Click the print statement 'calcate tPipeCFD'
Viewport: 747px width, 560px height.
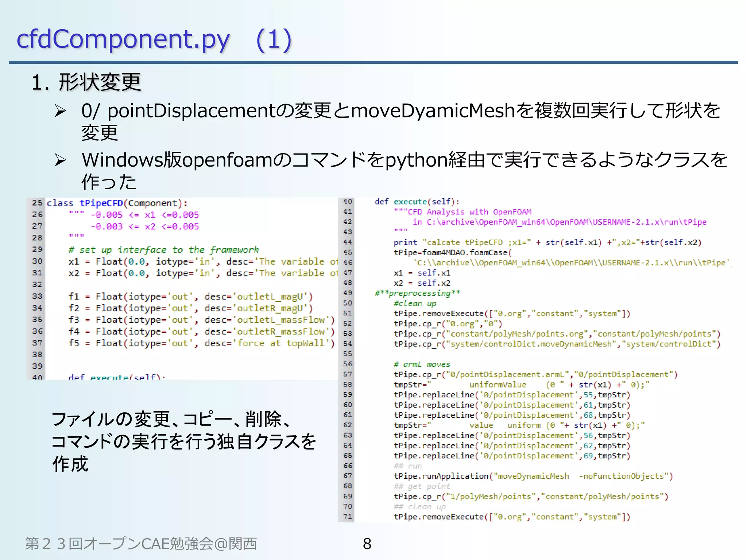pyautogui.click(x=547, y=242)
